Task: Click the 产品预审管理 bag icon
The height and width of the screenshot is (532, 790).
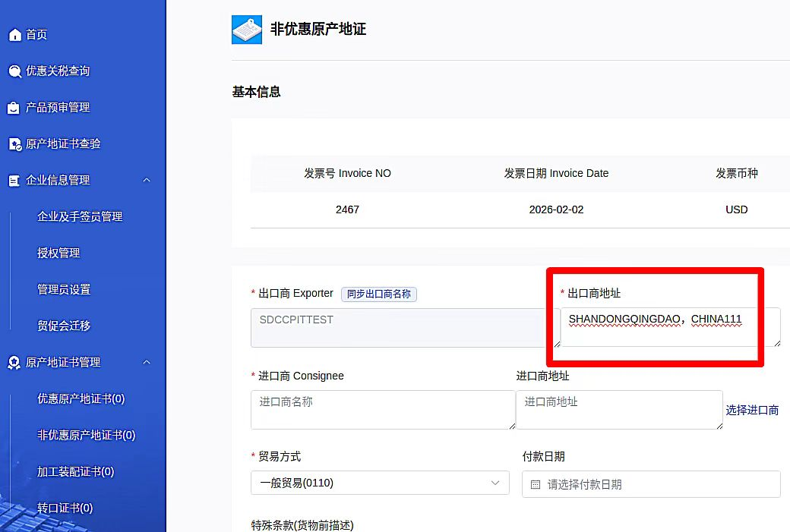Action: coord(14,108)
